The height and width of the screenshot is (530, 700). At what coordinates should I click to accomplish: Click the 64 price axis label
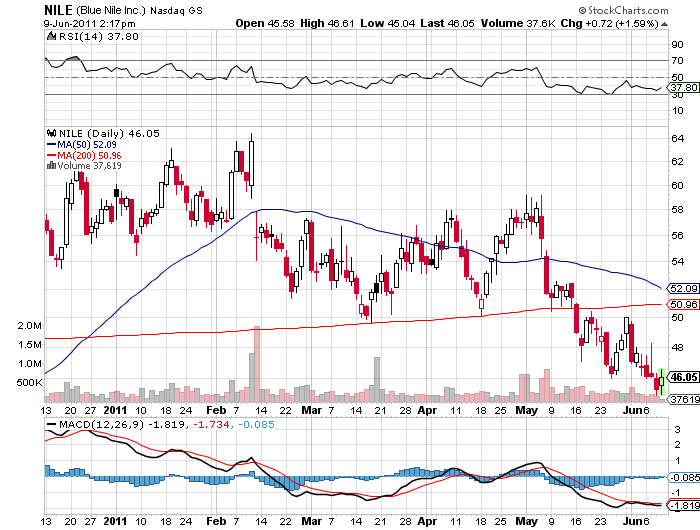pos(677,138)
